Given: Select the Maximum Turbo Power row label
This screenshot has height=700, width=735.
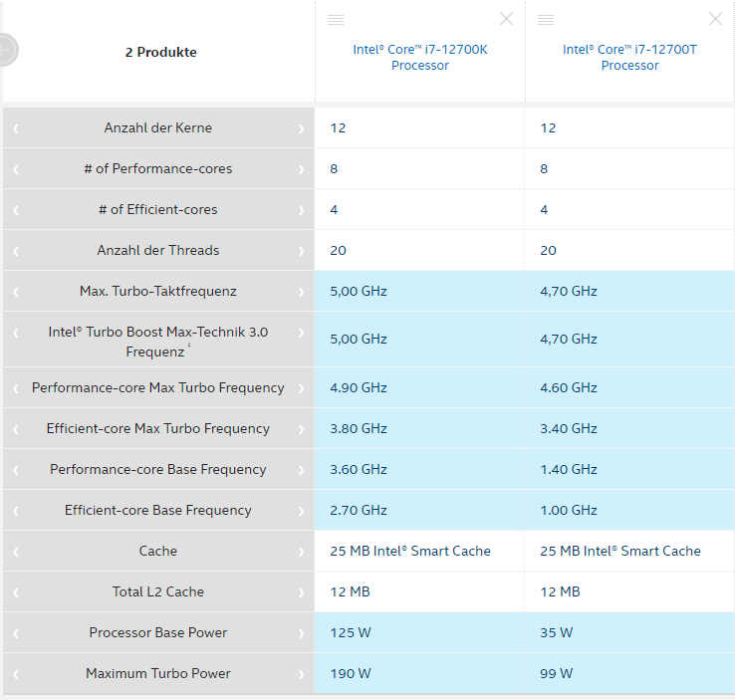Looking at the screenshot, I should click(158, 673).
